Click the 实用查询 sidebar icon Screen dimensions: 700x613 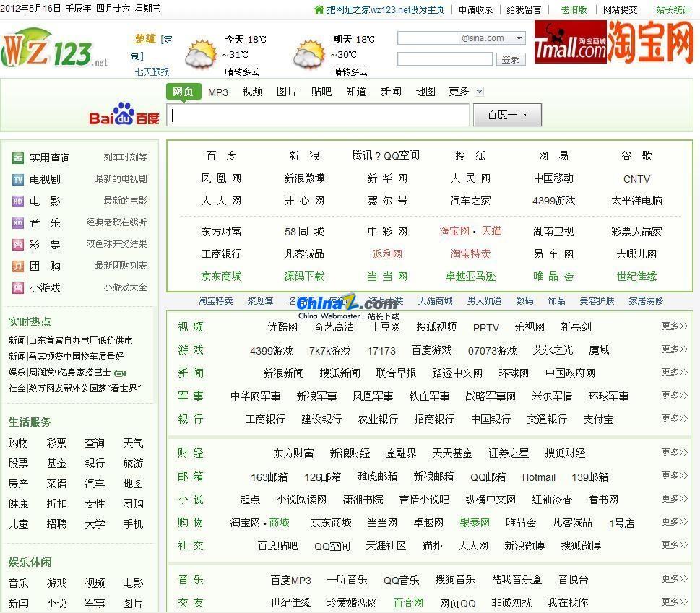click(18, 157)
